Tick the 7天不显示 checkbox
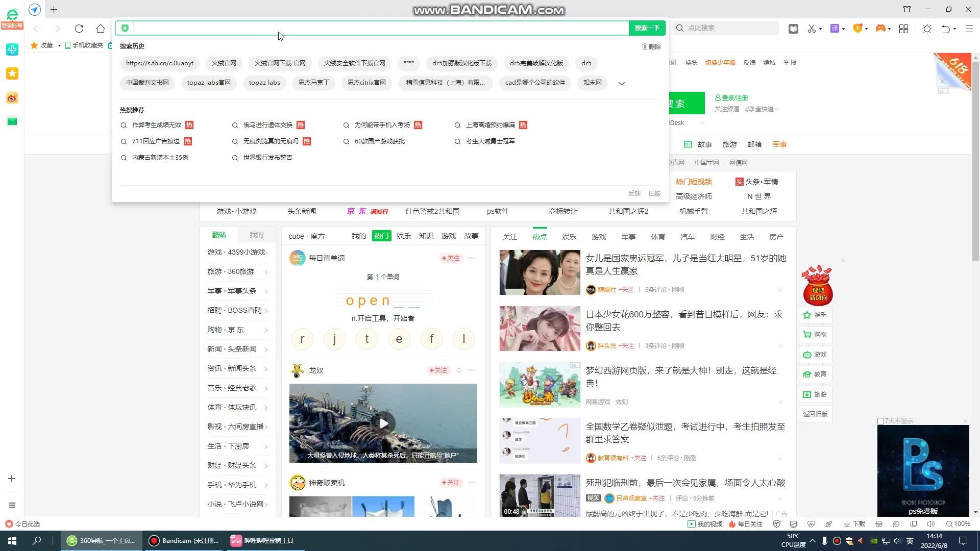The width and height of the screenshot is (980, 551). tap(880, 421)
